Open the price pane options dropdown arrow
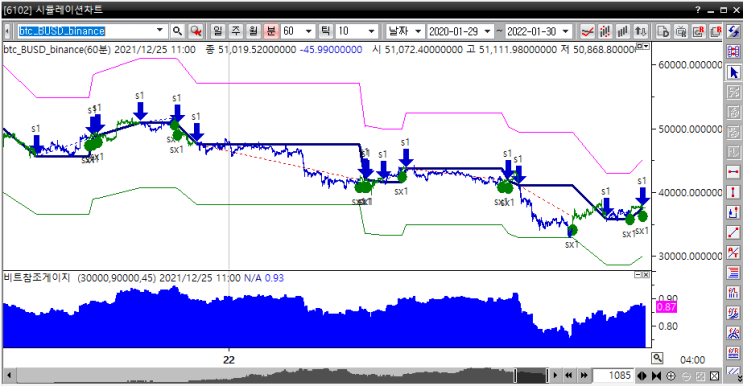The image size is (743, 386). click(647, 46)
